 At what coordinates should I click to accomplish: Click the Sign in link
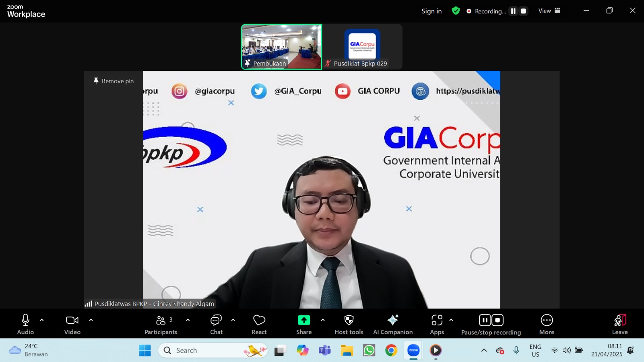431,11
